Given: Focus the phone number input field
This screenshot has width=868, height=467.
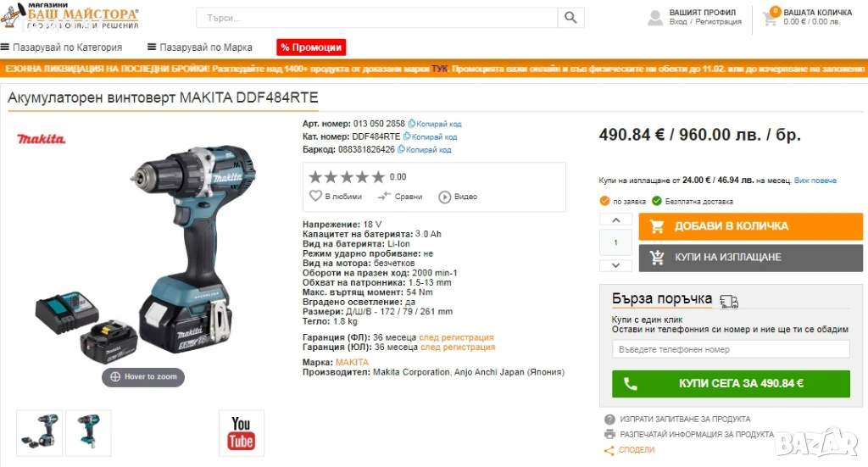Looking at the screenshot, I should [731, 349].
